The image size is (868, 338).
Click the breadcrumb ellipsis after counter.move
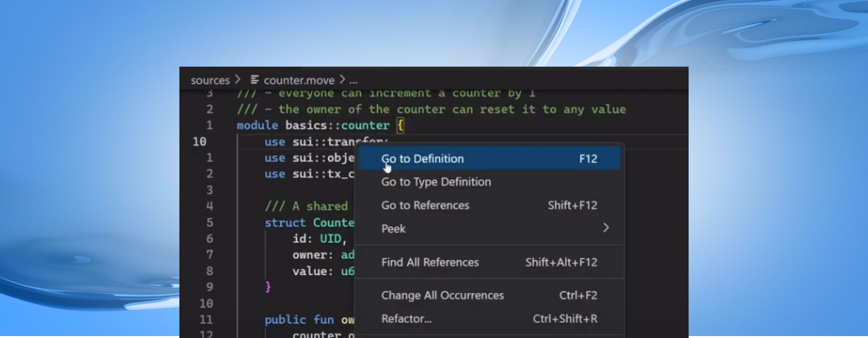[353, 81]
